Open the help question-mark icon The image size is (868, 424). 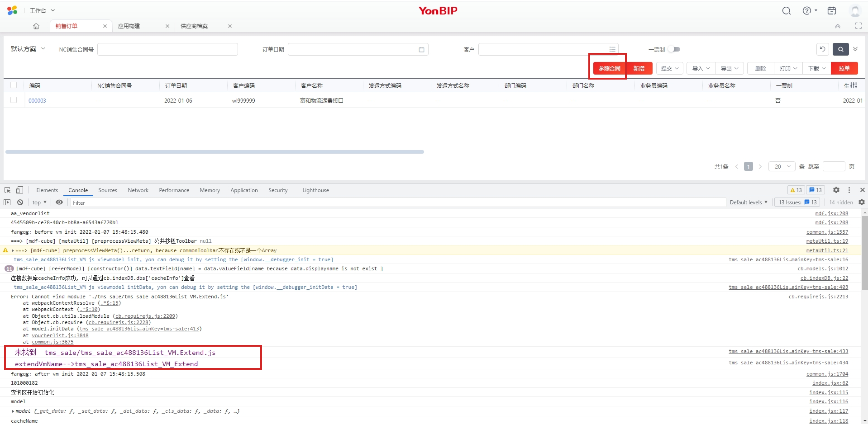click(x=807, y=10)
